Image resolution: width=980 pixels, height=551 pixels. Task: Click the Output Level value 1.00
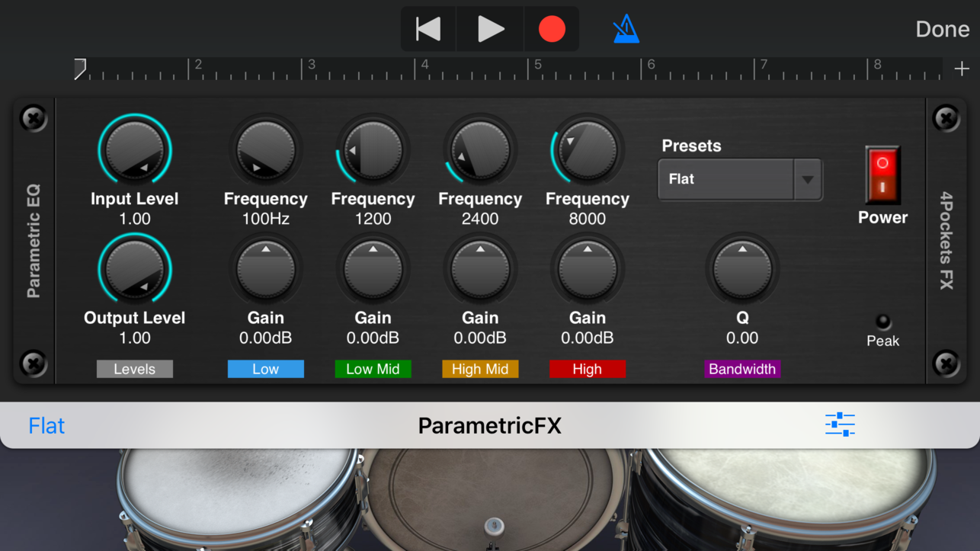[x=135, y=338]
